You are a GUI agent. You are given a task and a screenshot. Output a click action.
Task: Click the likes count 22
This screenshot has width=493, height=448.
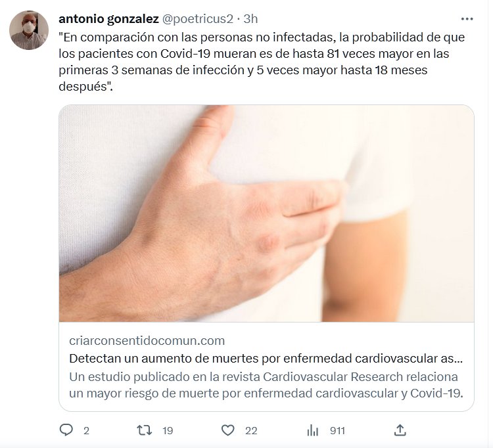pos(251,431)
